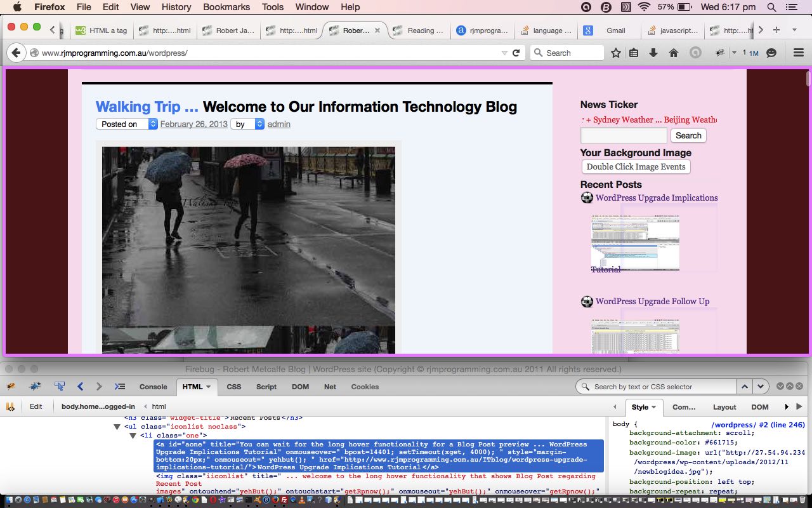Open the Firebug command line popup

(120, 386)
